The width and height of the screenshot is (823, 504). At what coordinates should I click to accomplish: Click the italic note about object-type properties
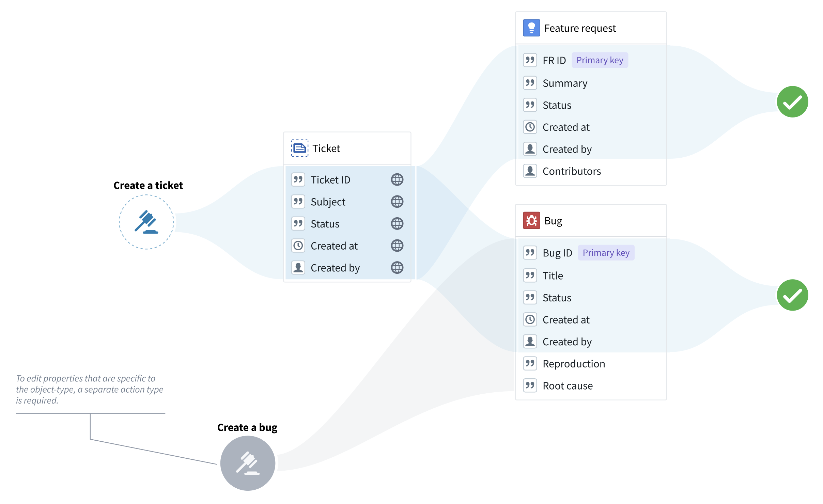[90, 389]
